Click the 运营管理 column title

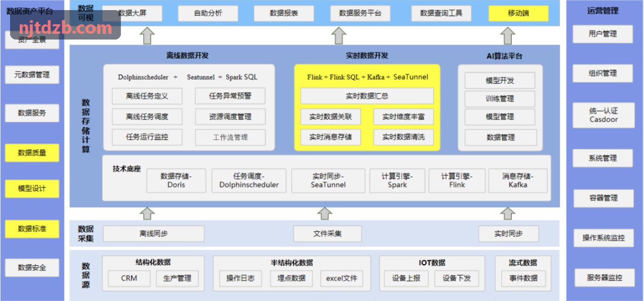tap(603, 11)
